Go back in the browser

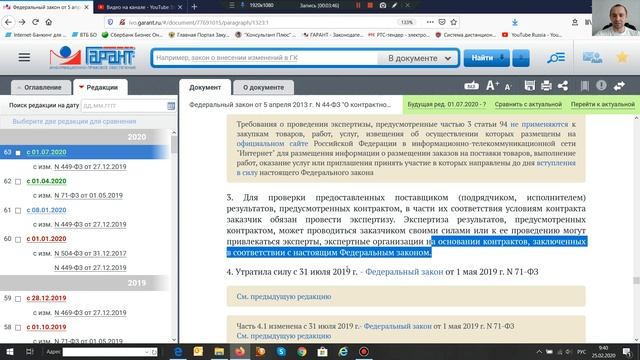click(x=9, y=22)
